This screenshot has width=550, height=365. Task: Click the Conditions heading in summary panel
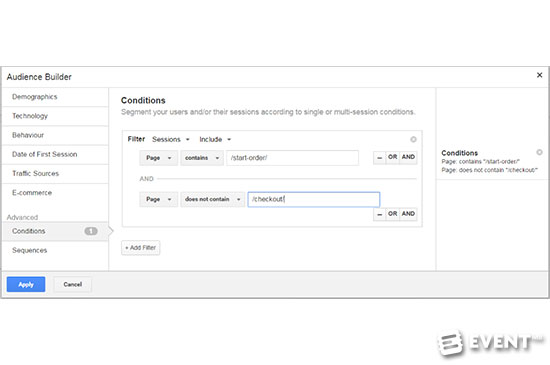460,153
